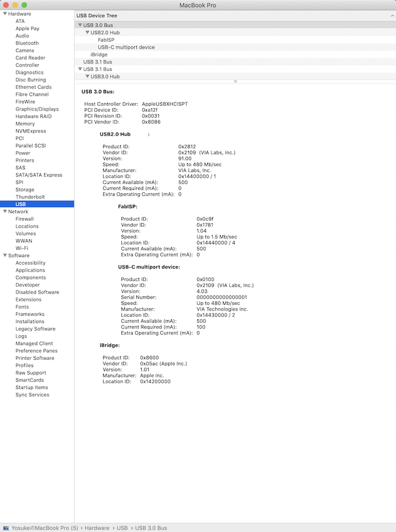396x532 pixels.
Task: Select Hardware RAID in sidebar
Action: (x=34, y=116)
